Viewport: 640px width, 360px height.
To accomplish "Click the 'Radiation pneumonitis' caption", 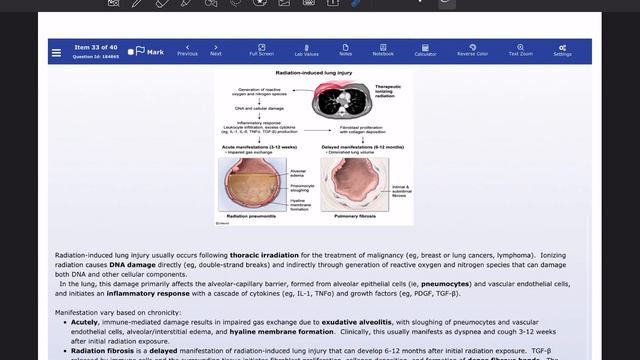I will (251, 216).
